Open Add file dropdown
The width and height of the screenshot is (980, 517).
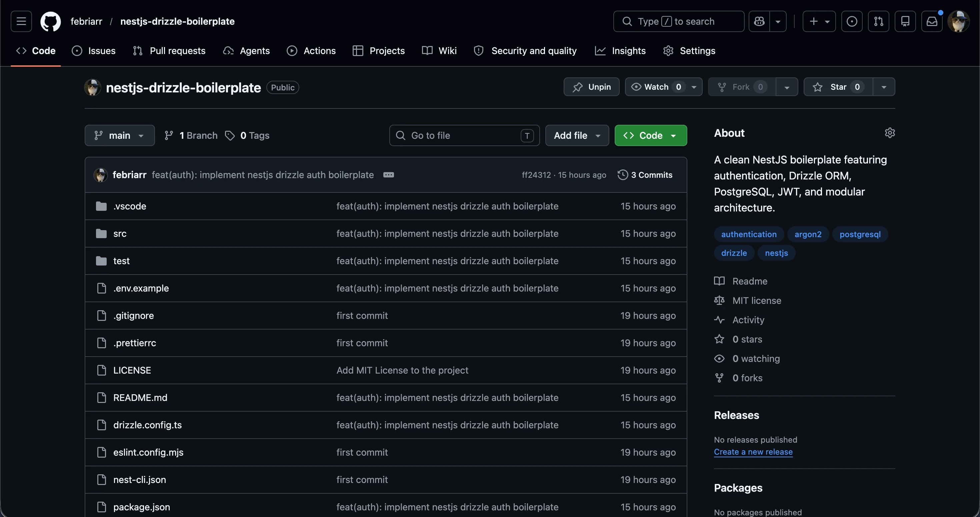click(577, 135)
